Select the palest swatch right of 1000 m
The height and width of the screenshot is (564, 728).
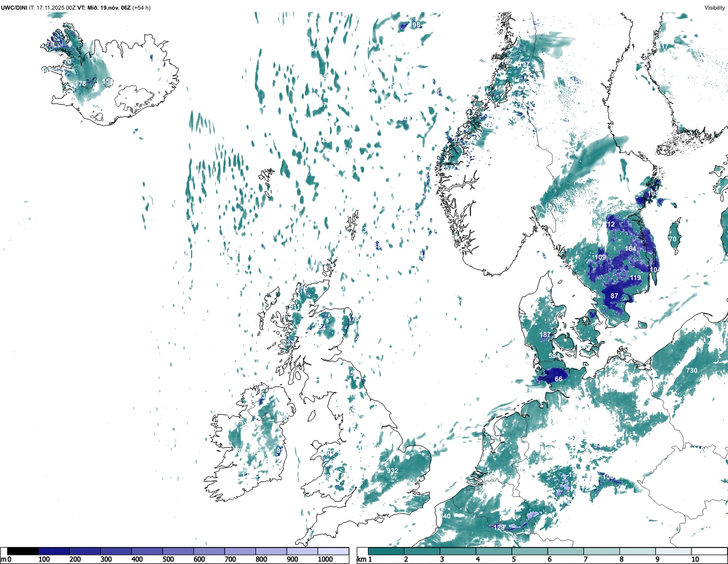[333, 551]
